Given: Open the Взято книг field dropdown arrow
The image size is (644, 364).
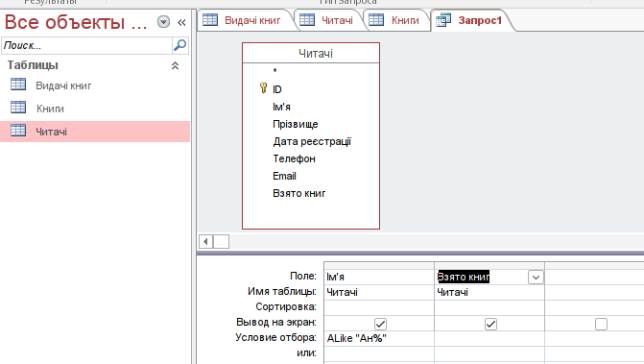Looking at the screenshot, I should point(536,278).
